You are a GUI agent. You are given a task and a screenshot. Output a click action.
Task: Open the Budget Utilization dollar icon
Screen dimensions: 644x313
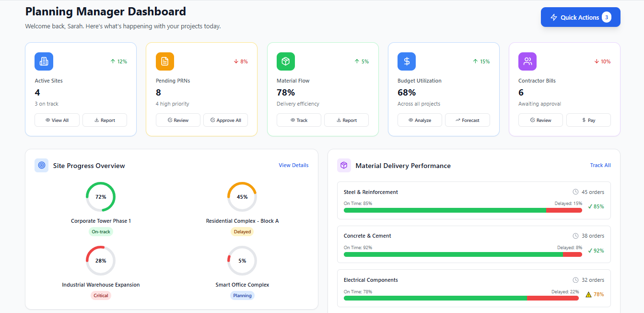point(406,61)
